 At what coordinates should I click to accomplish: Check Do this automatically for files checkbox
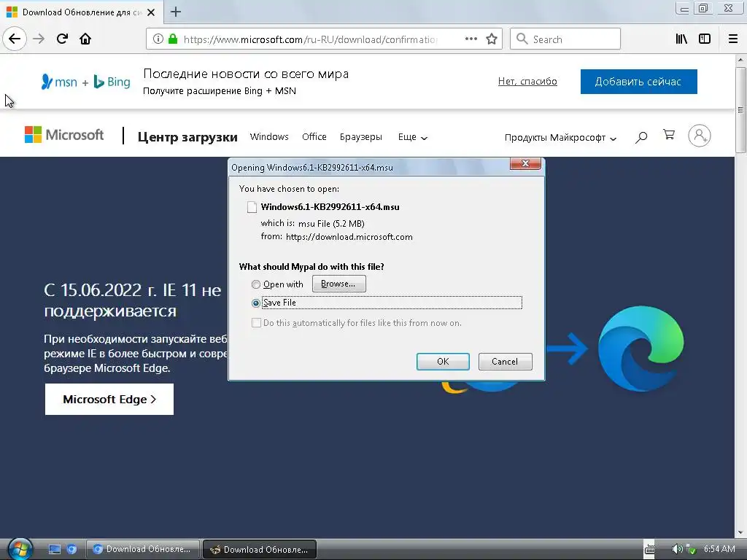pyautogui.click(x=256, y=323)
